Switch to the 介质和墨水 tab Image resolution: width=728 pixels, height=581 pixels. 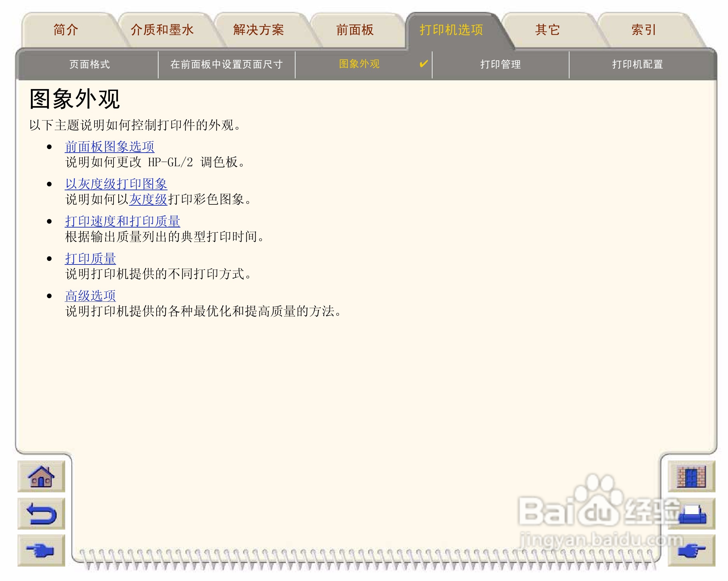tap(162, 30)
